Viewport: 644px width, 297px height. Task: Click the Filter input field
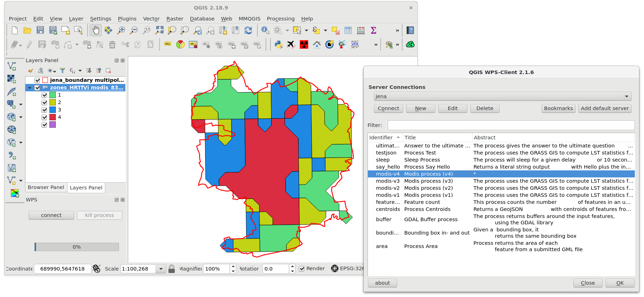(x=511, y=125)
